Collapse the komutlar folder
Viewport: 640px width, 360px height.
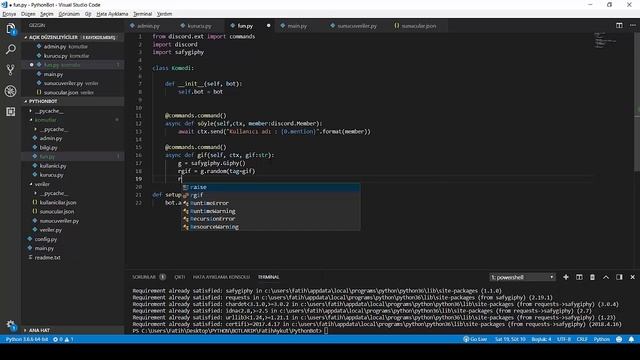(x=73, y=120)
